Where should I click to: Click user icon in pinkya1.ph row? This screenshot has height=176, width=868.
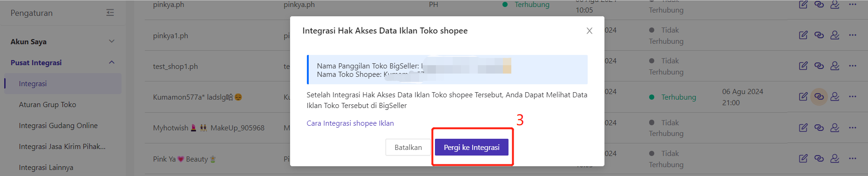point(835,35)
